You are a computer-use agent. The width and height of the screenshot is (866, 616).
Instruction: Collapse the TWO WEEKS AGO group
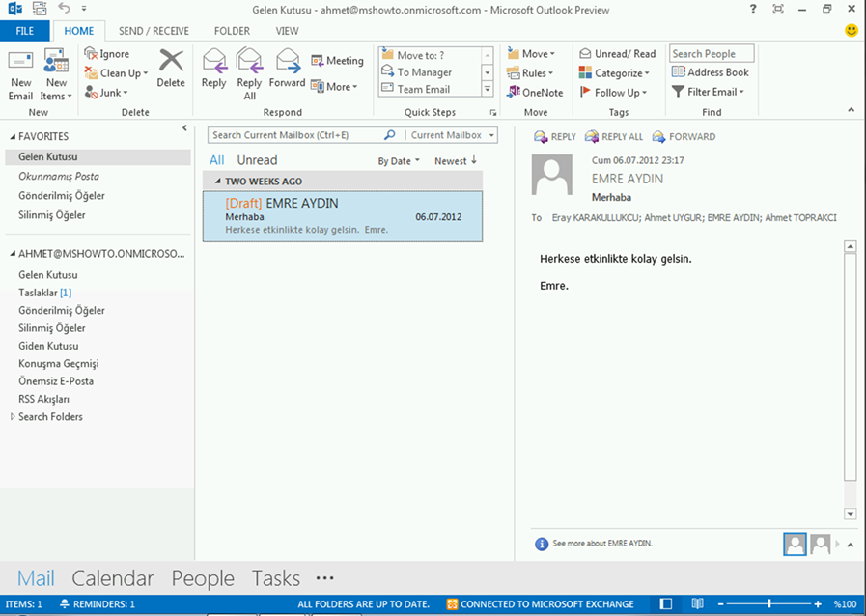217,182
